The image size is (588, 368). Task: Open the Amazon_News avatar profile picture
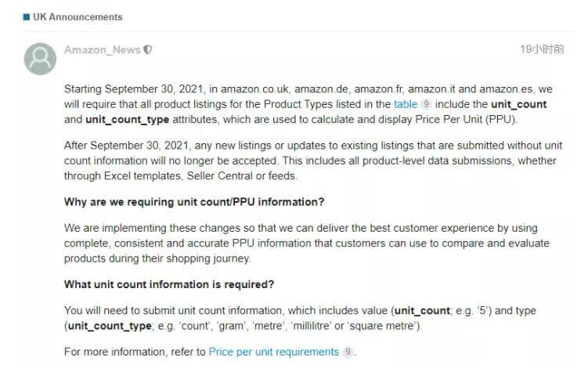point(40,59)
